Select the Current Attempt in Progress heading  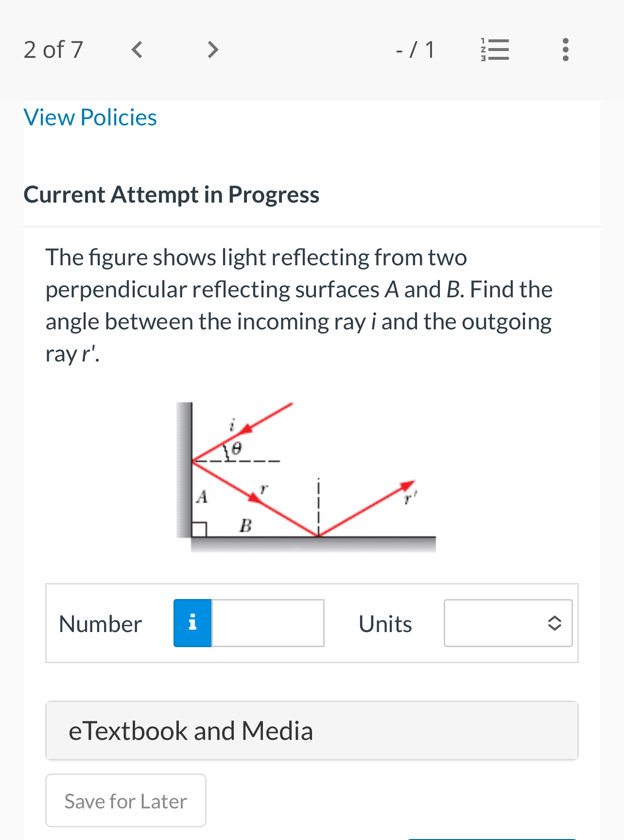[x=171, y=194]
